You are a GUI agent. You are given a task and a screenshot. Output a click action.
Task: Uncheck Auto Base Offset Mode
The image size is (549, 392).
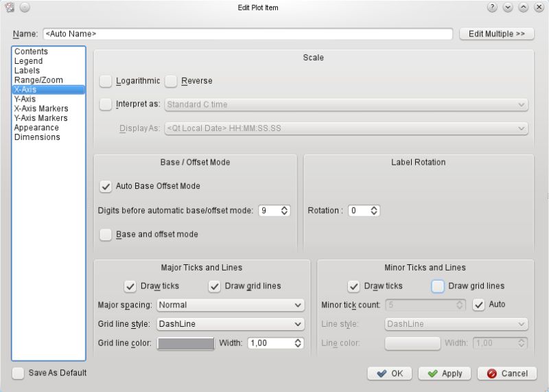point(106,186)
